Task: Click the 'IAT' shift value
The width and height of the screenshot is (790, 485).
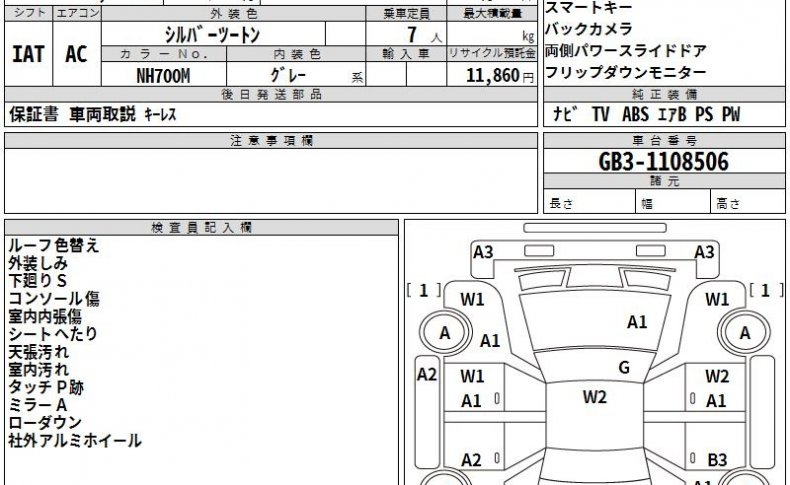Action: [x=28, y=54]
